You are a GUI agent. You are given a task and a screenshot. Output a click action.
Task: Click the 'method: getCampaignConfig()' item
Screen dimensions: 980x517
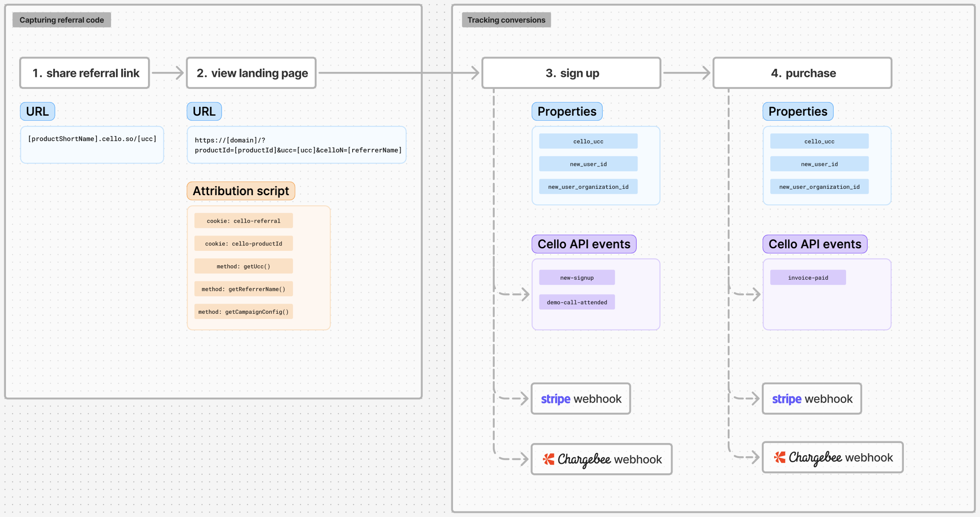click(x=243, y=312)
